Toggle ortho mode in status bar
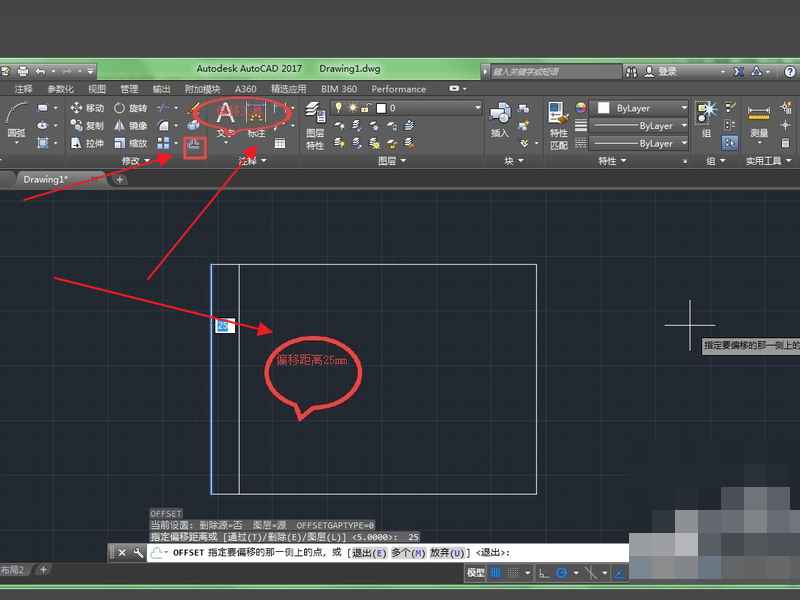This screenshot has height=600, width=800. coord(544,573)
